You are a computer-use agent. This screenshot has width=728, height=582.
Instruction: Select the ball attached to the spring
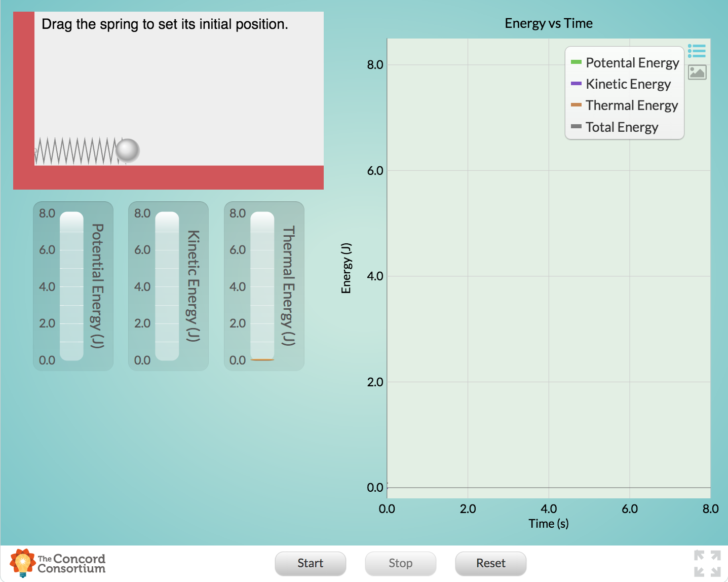pyautogui.click(x=128, y=151)
